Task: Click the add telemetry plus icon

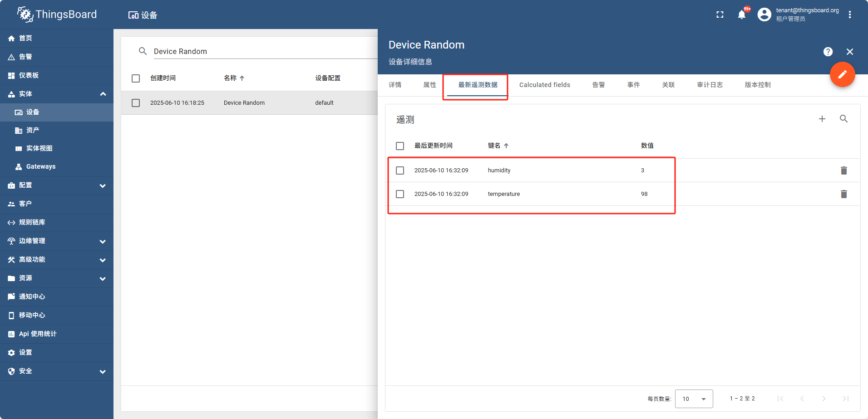Action: (822, 119)
